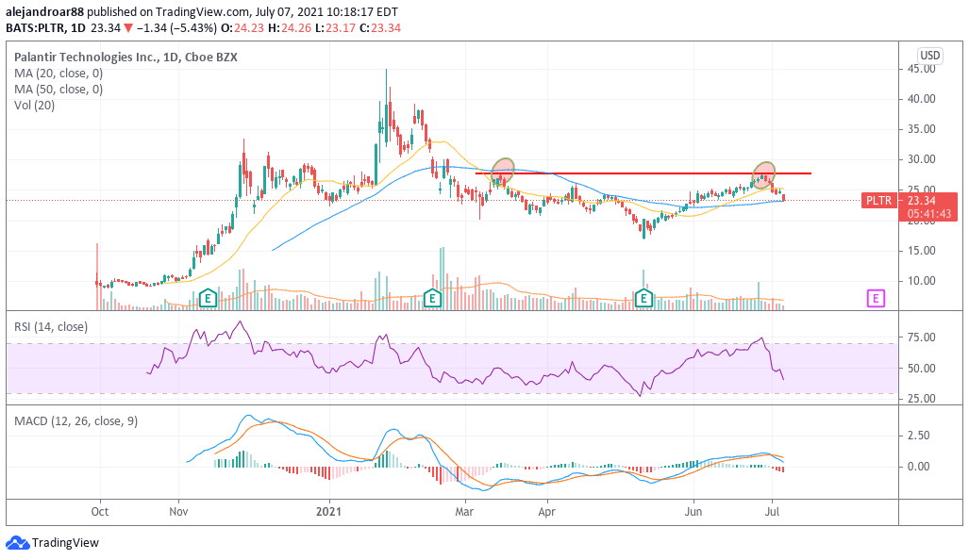Screen dimensions: 969x560
Task: Select the MA (20, close, 0) legend
Action: point(58,73)
